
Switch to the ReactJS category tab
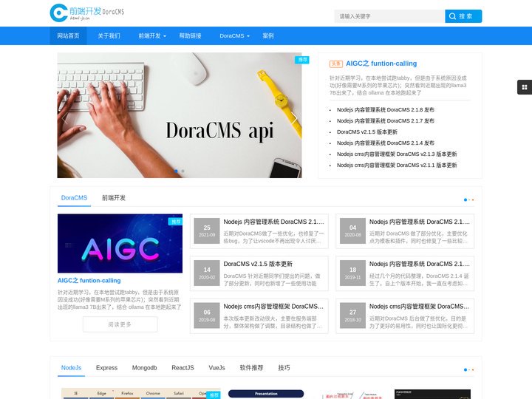[x=183, y=368]
